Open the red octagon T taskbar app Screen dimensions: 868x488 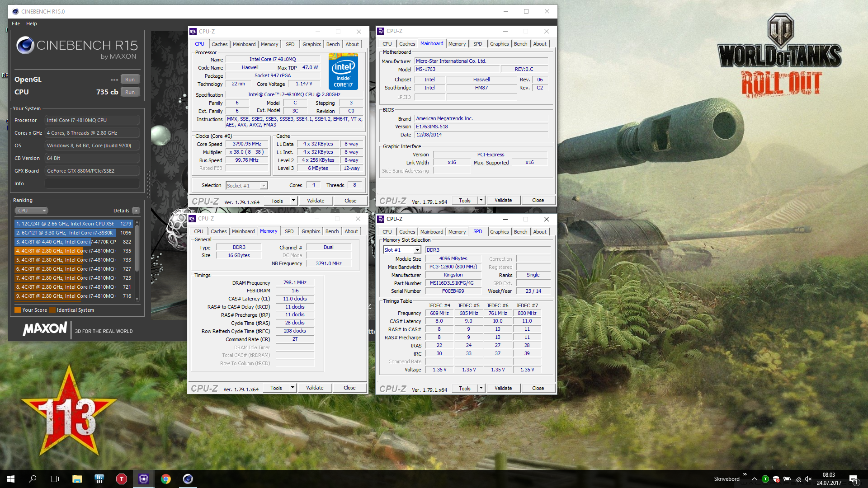122,479
